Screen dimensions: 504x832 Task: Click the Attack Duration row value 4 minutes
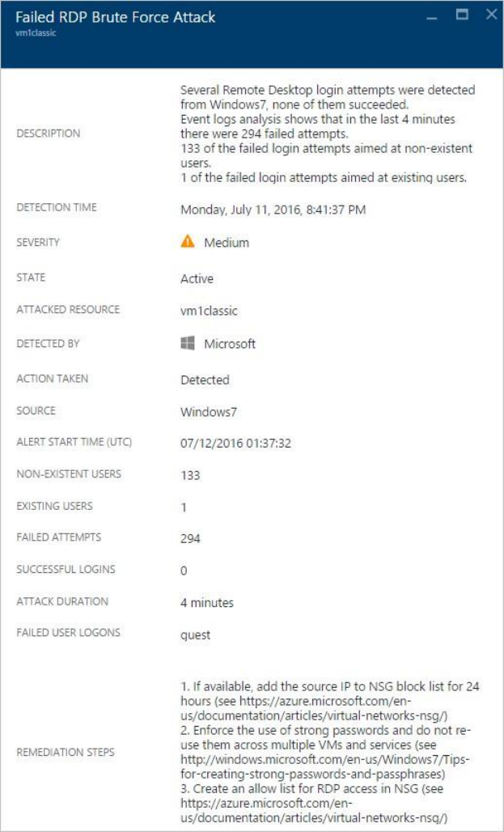(x=206, y=603)
